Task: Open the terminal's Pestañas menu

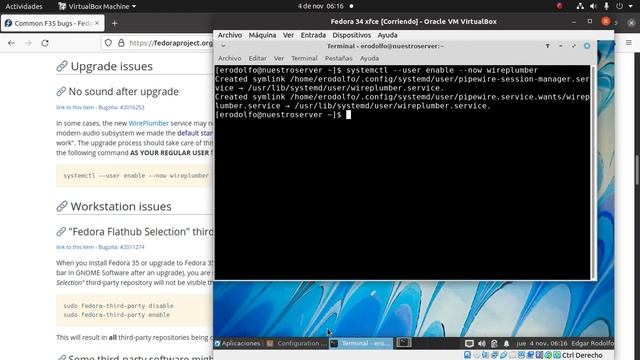Action: [x=338, y=58]
